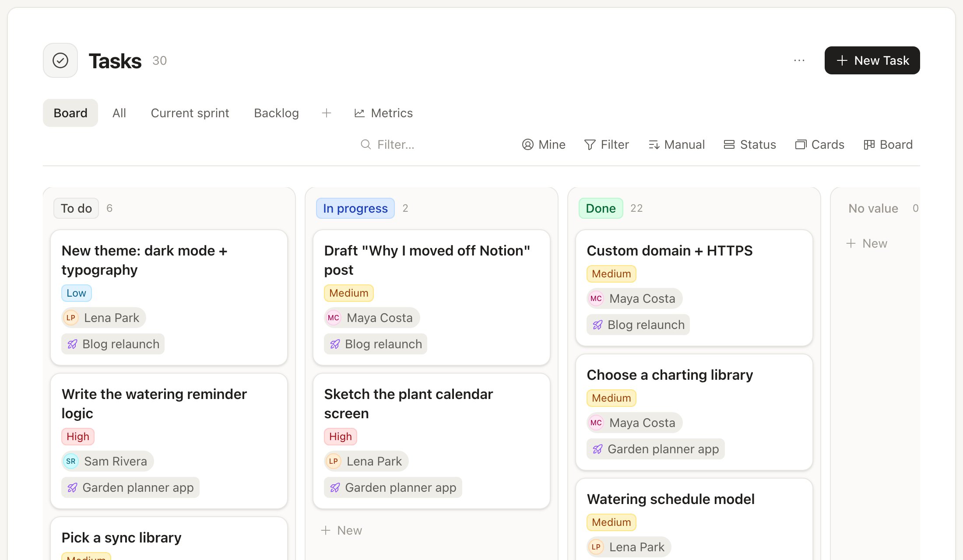The height and width of the screenshot is (560, 963).
Task: Open the Manual sort dropdown
Action: 676,144
